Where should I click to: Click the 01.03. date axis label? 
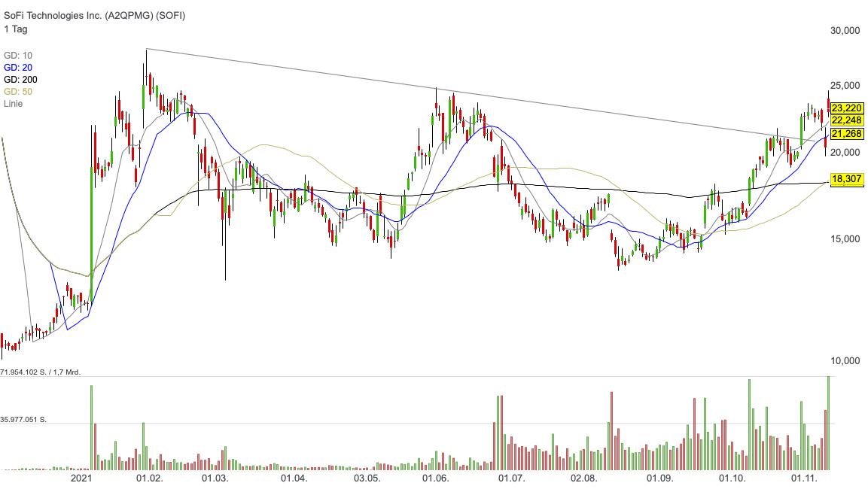coord(215,478)
